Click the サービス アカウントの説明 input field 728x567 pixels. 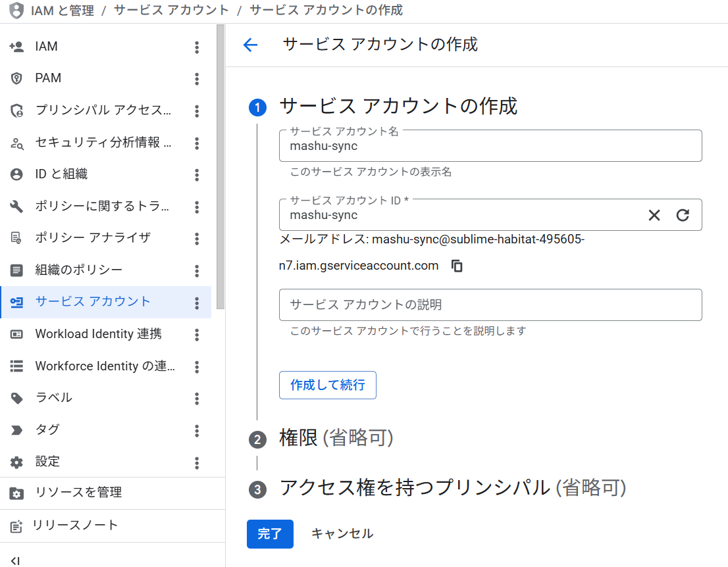tap(490, 305)
